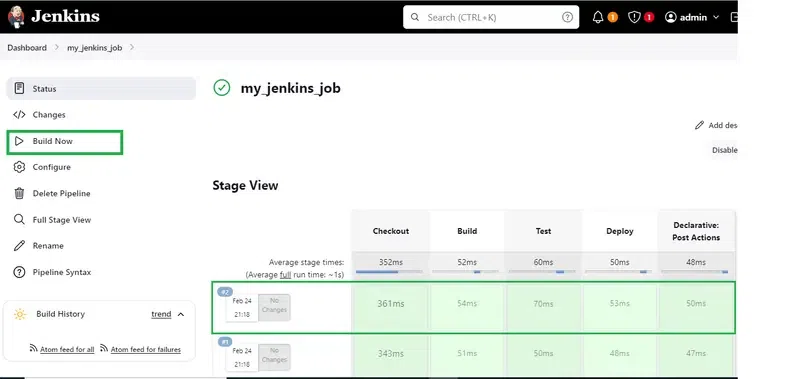Open security shield warnings icon

pyautogui.click(x=634, y=17)
